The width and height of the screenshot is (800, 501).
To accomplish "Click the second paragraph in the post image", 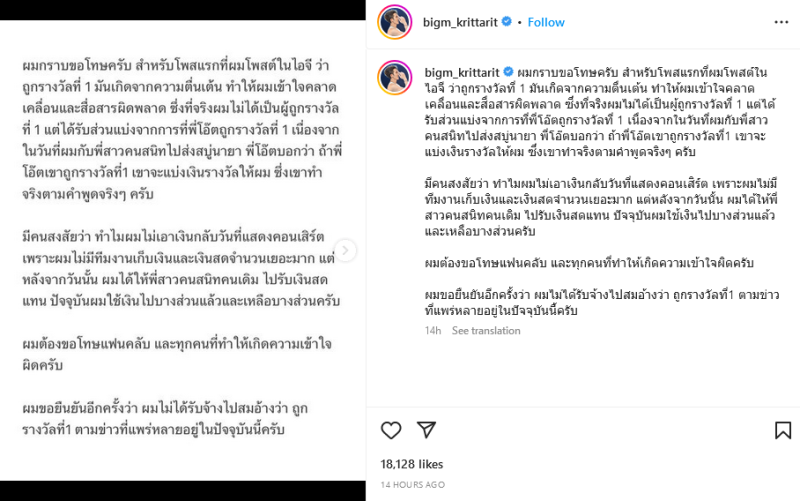I will (181, 269).
